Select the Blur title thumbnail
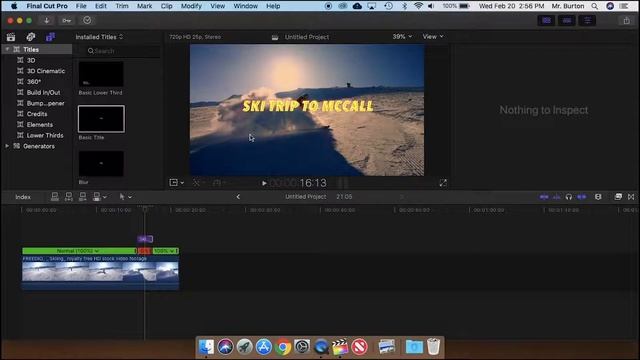The width and height of the screenshot is (640, 360). 101,164
